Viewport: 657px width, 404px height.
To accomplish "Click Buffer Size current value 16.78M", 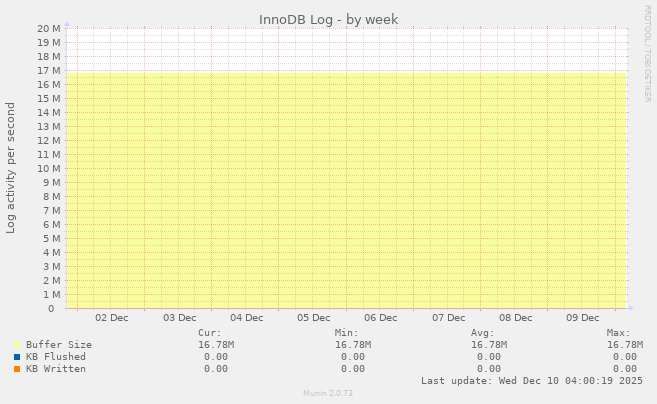I will pos(216,345).
